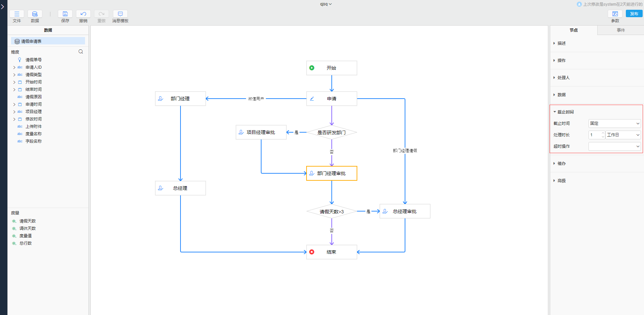644x315 pixels.
Task: Expand the 处理人 section
Action: click(x=563, y=78)
